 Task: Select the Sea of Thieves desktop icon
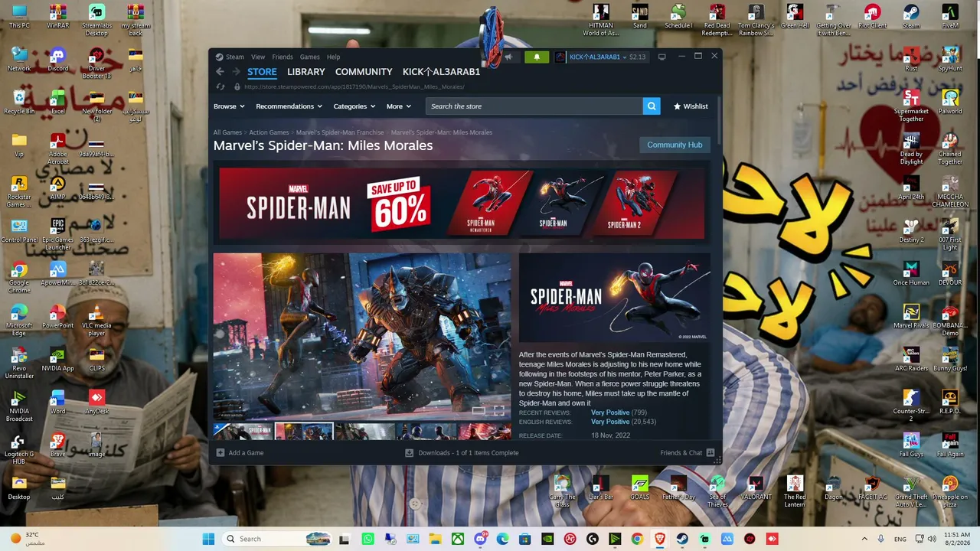(717, 491)
